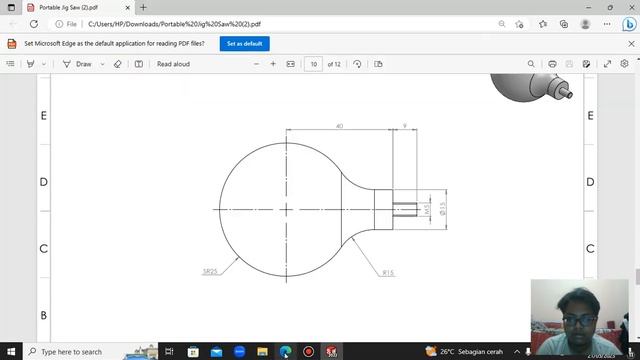Screen dimensions: 640x360
Task: Open a new browser tab
Action: tap(143, 7)
